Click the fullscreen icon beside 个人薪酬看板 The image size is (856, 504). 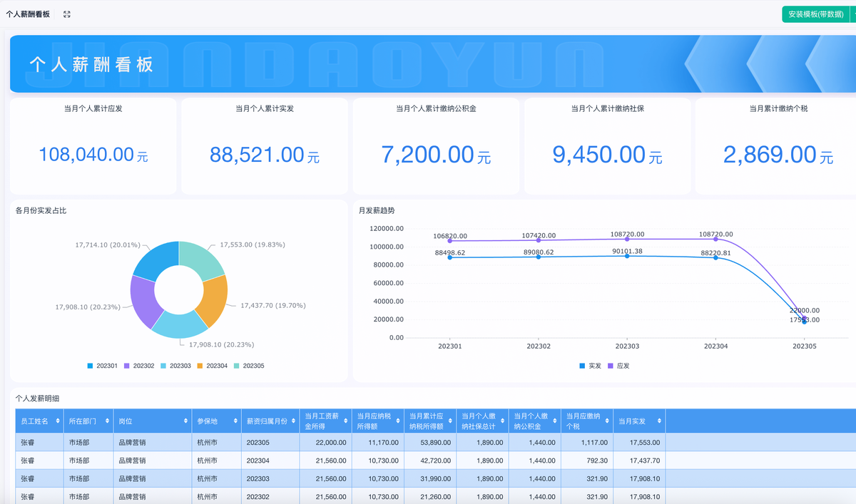tap(67, 14)
